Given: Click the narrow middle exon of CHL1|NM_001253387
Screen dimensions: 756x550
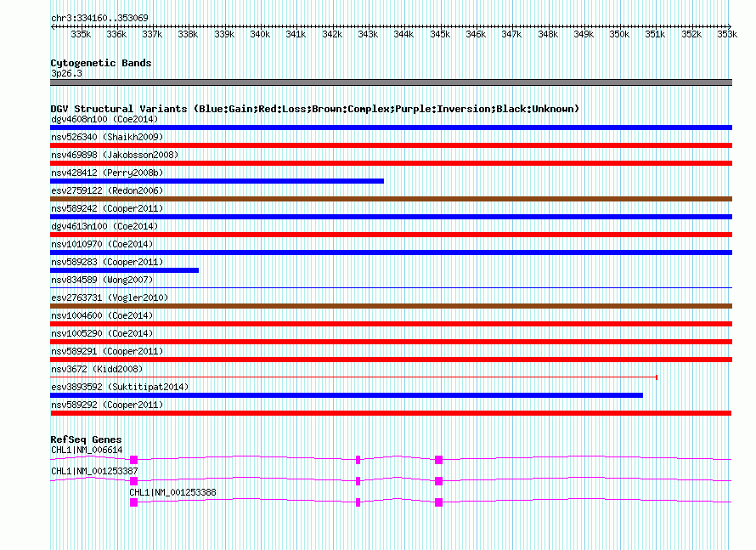Looking at the screenshot, I should click(x=358, y=481).
